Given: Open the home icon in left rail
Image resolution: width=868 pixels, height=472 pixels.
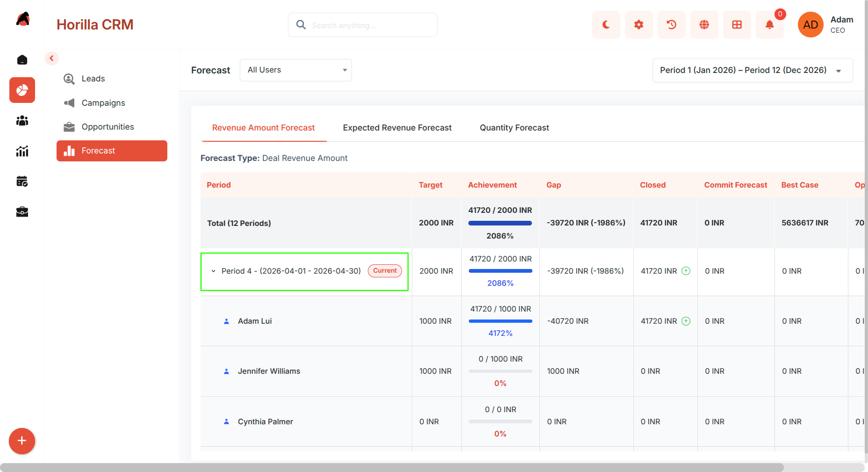Looking at the screenshot, I should (22, 60).
